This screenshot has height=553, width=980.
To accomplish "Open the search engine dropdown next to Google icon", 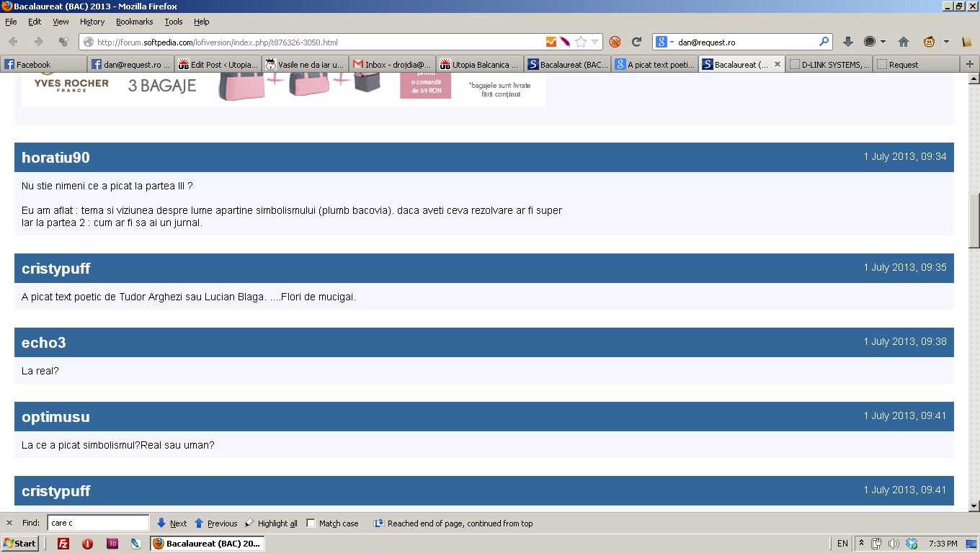I will [666, 42].
